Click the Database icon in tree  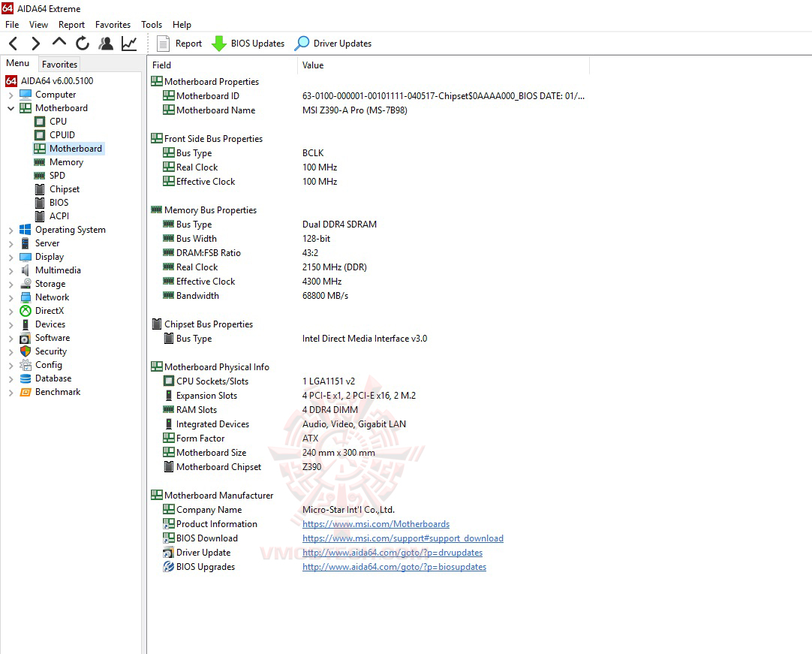[x=26, y=378]
